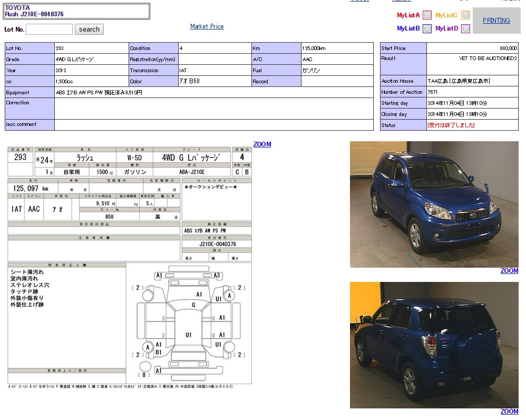Screen dimensions: 526x420
Task: Click the TOYOTA Rush title box
Action: (77, 11)
